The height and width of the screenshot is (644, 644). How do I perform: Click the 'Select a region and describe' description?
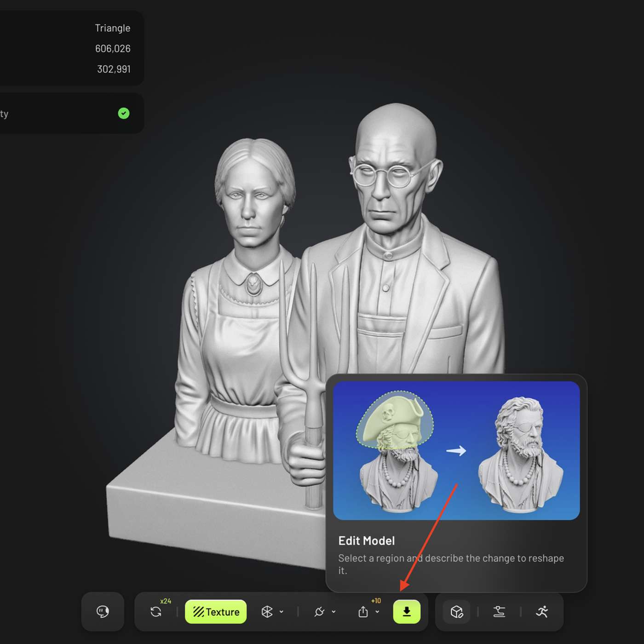click(x=451, y=564)
